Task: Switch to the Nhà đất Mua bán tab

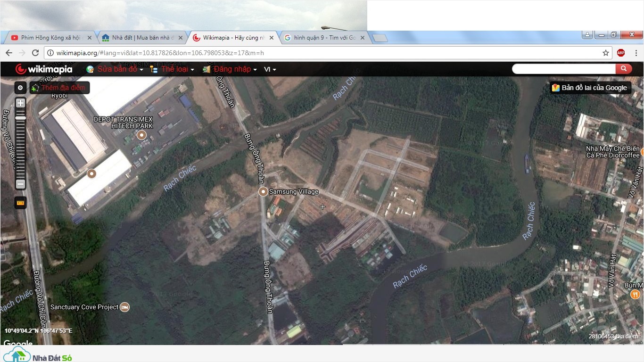Action: pos(141,38)
